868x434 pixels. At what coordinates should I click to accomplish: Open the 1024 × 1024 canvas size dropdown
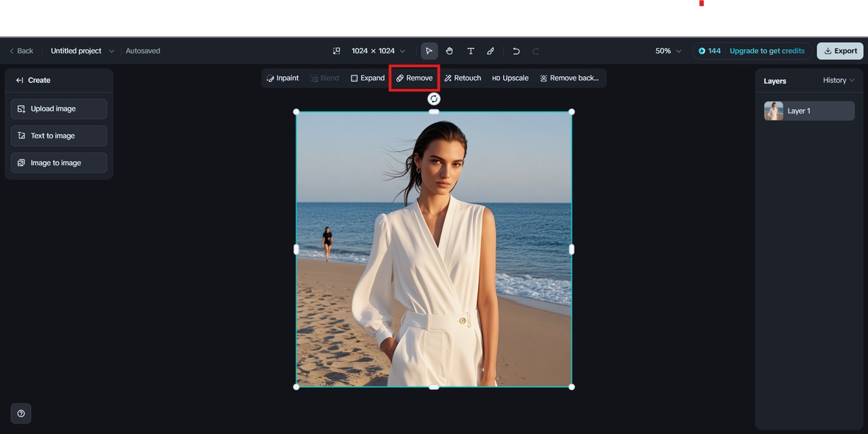pyautogui.click(x=378, y=51)
